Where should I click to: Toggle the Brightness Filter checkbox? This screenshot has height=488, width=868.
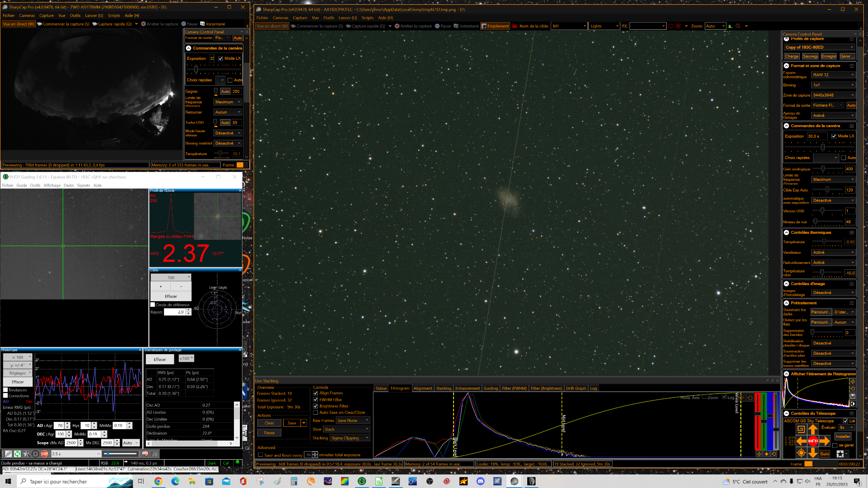(x=315, y=406)
